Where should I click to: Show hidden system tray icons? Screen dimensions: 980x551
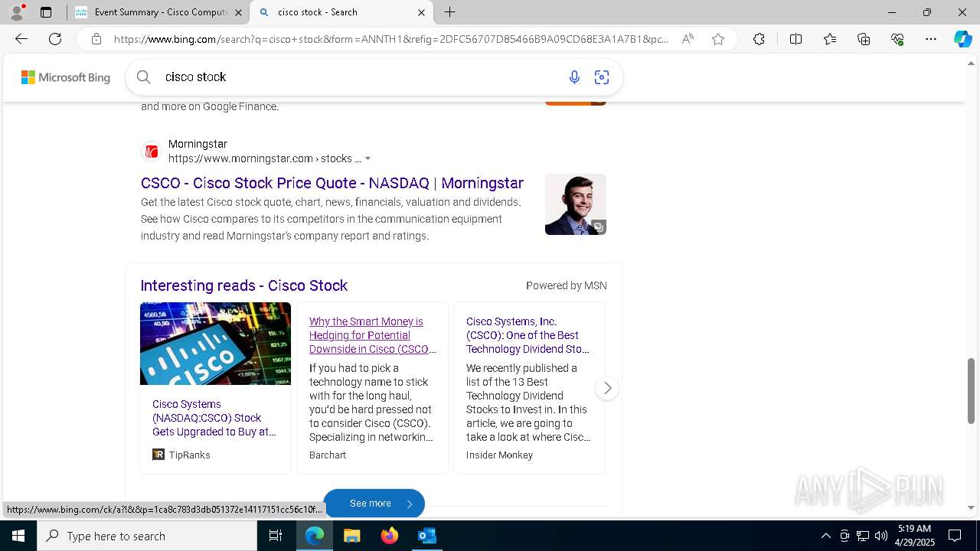point(825,536)
